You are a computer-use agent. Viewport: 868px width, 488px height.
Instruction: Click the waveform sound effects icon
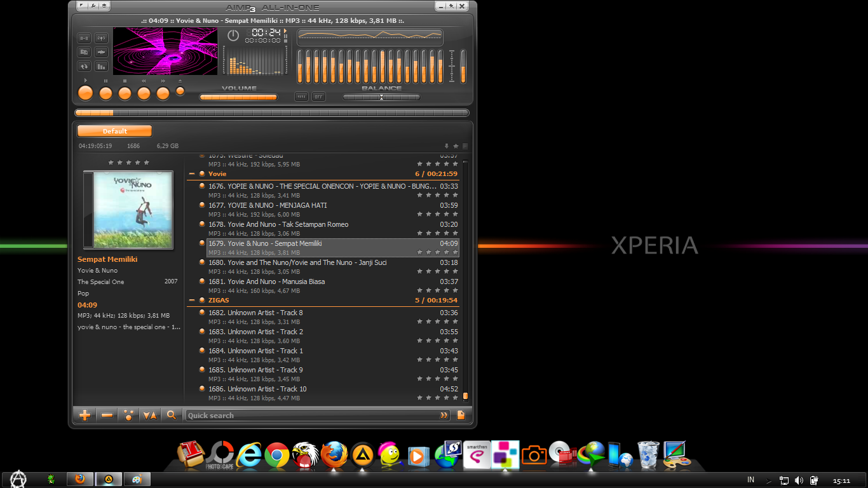(x=101, y=52)
